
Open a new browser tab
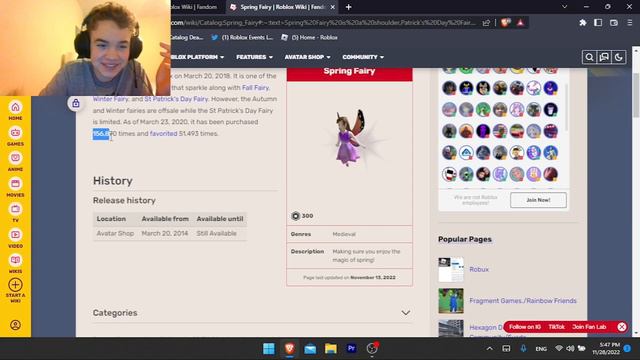(x=349, y=7)
